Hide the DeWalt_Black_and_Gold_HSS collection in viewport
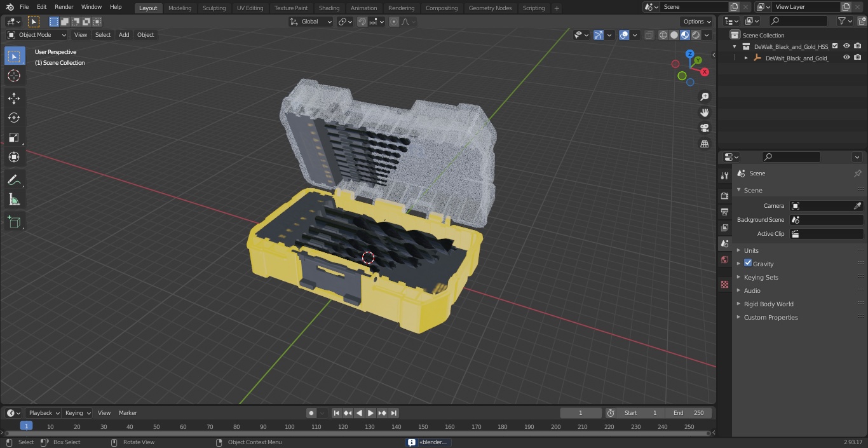The image size is (868, 448). coord(846,46)
